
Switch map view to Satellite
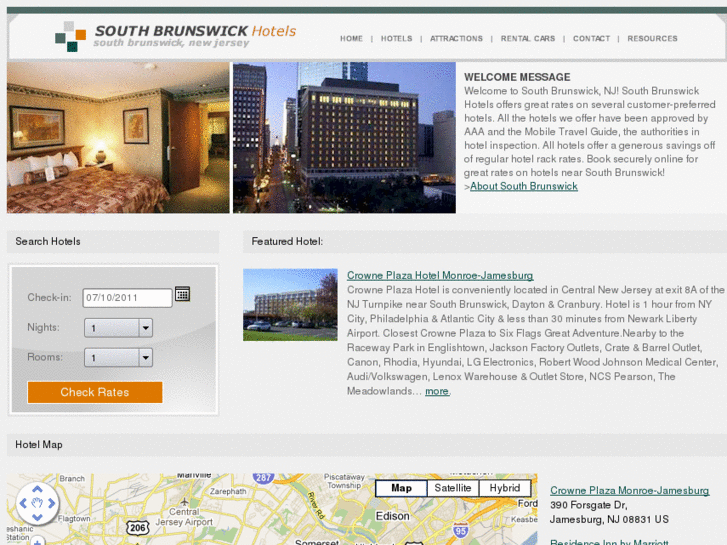(453, 488)
